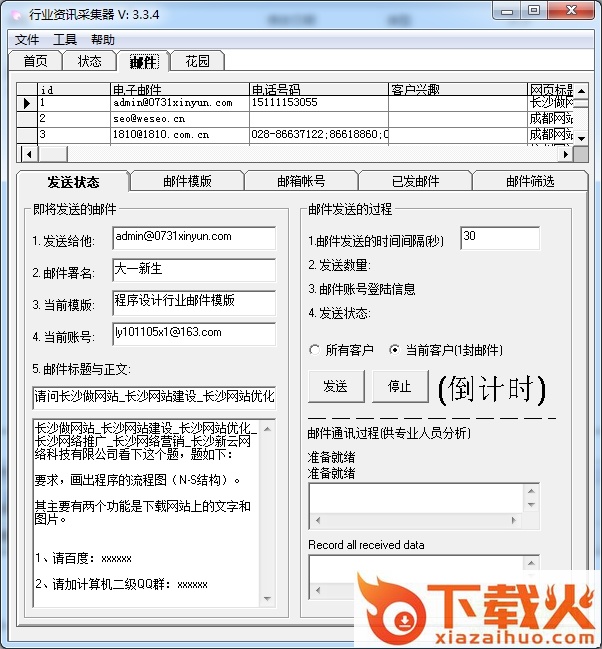
Task: Select the 邮件 main tab
Action: coord(144,61)
